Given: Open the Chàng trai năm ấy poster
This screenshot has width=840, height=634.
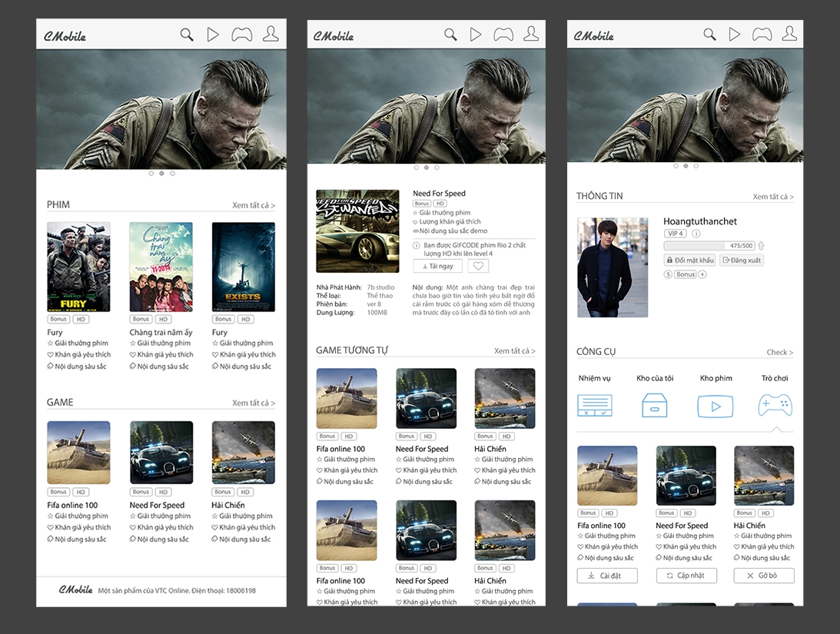Looking at the screenshot, I should pos(161,267).
